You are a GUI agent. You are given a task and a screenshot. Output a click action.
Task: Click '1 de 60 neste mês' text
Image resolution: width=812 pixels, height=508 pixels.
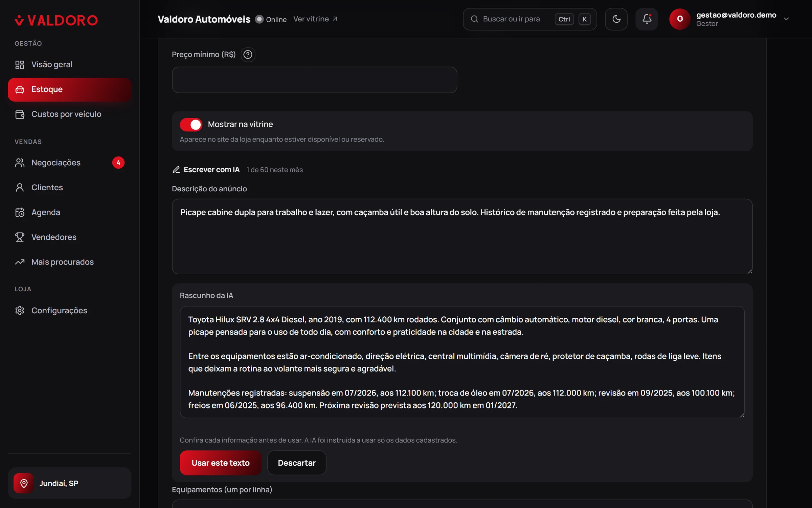(274, 170)
